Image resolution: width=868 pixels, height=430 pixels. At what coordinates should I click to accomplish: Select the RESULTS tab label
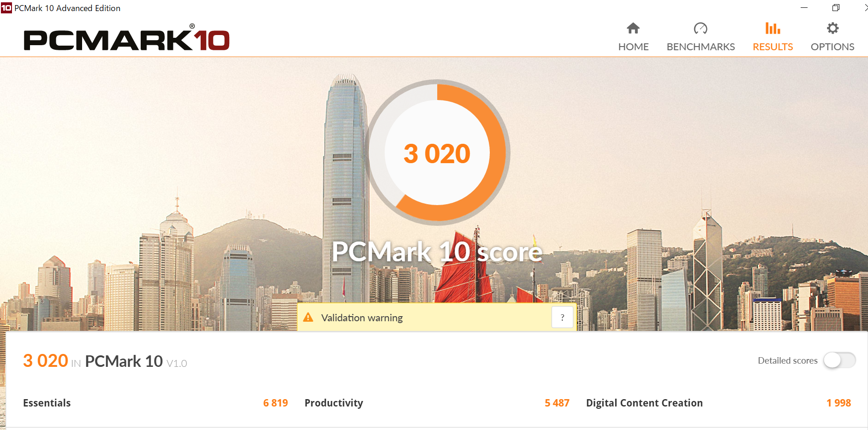click(x=773, y=47)
